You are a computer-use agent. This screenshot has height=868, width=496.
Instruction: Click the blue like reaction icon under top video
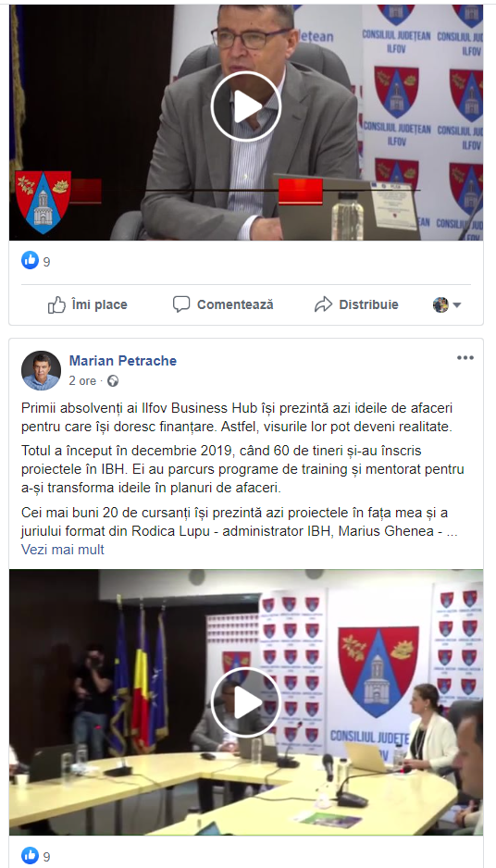pyautogui.click(x=30, y=260)
